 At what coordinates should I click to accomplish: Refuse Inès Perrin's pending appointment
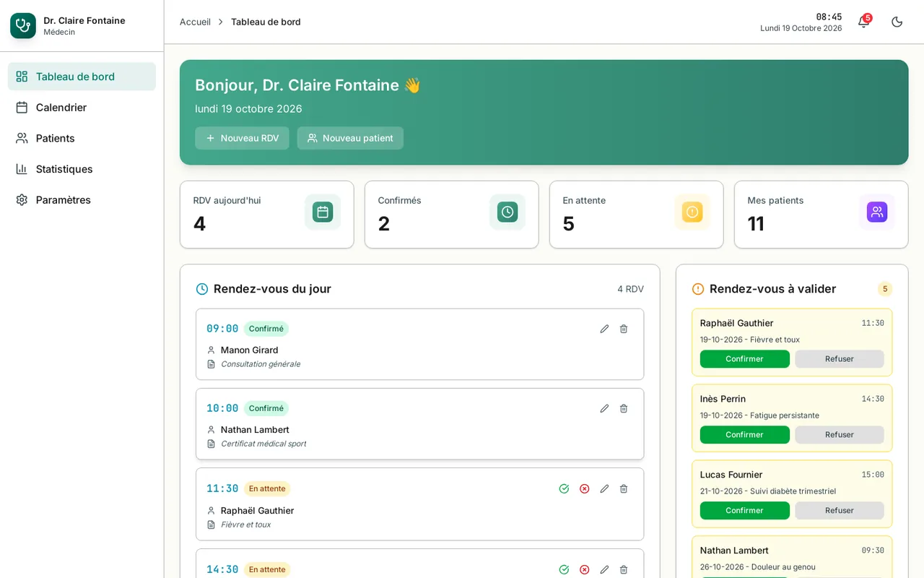coord(840,435)
